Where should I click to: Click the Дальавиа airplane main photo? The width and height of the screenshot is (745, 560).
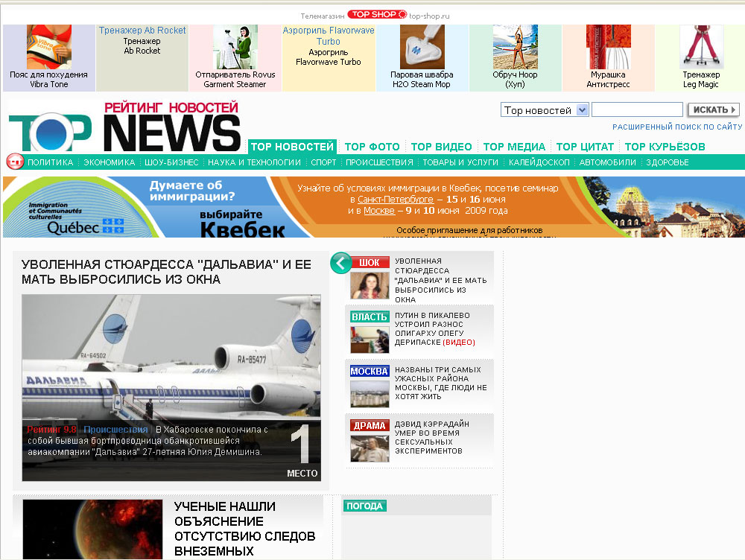(x=171, y=387)
